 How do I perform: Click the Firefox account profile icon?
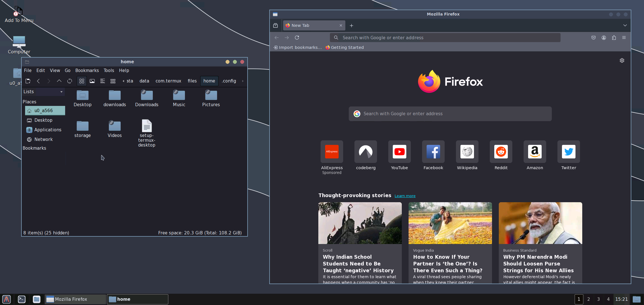click(x=604, y=38)
